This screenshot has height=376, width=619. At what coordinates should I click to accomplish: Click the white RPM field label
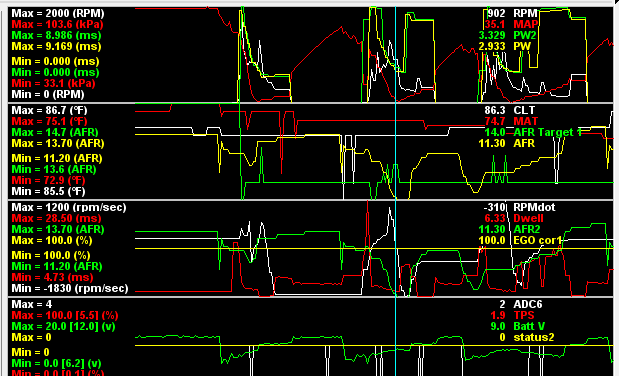coord(525,13)
